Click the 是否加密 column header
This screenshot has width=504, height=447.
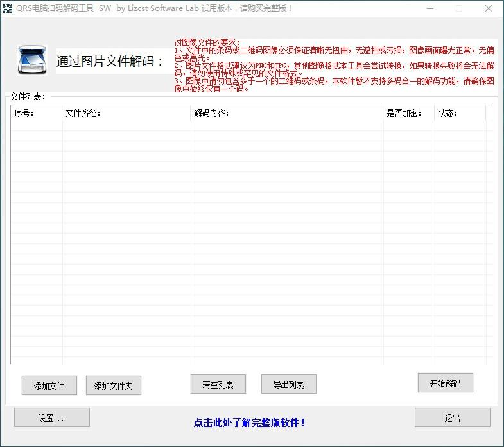pyautogui.click(x=408, y=113)
